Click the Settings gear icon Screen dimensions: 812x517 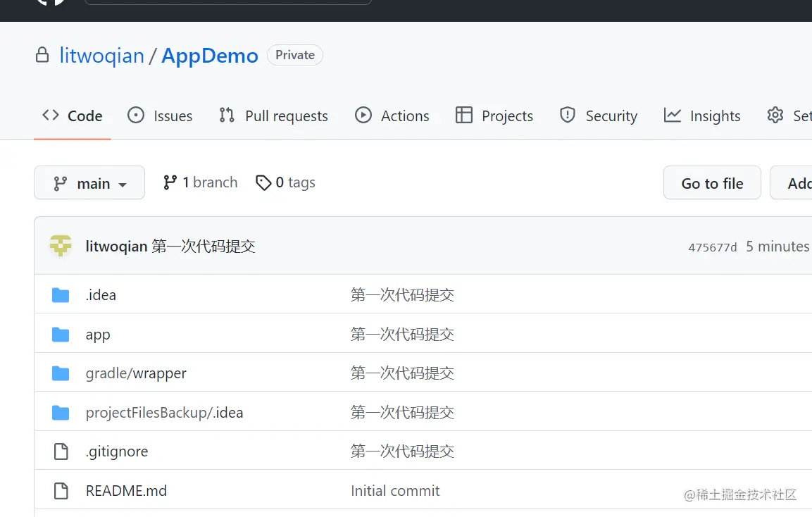pyautogui.click(x=775, y=116)
